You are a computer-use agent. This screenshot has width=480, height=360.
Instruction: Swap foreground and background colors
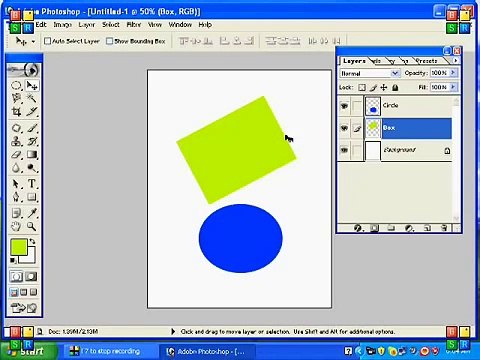(x=32, y=241)
